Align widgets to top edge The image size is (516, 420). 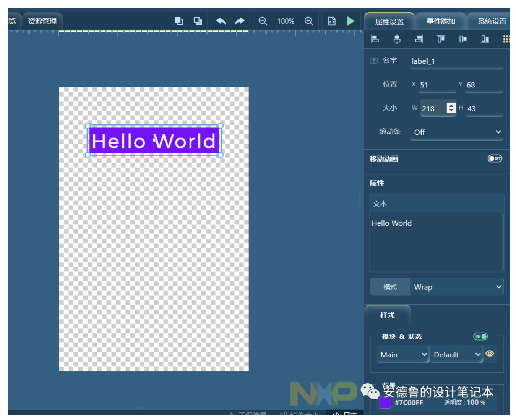pyautogui.click(x=441, y=39)
